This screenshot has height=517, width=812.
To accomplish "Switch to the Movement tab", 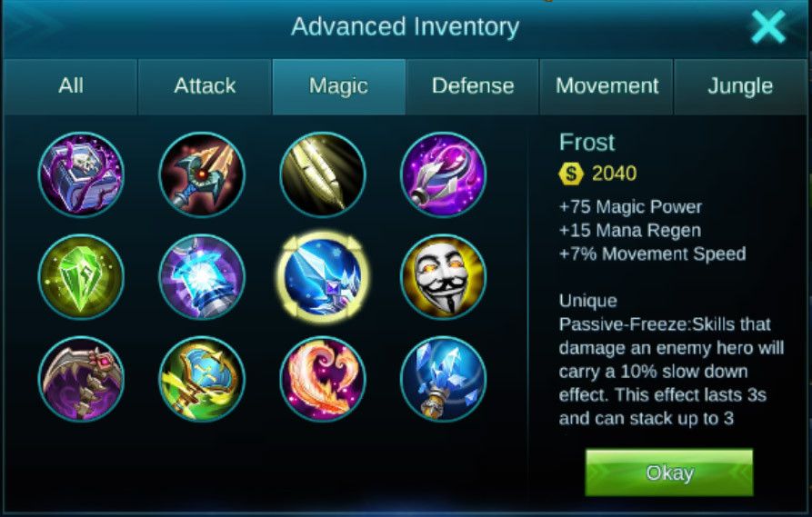I will click(x=606, y=86).
